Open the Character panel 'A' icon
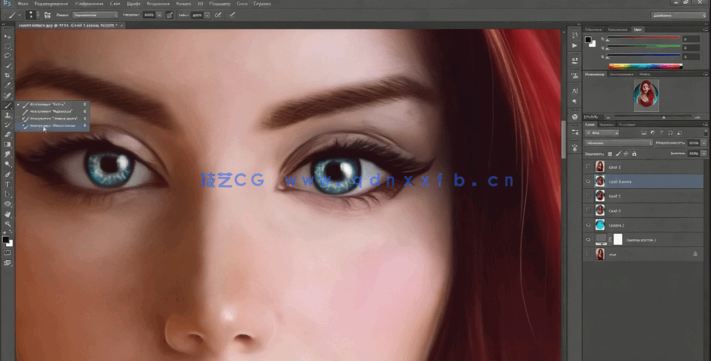711x361 pixels. coord(575,91)
